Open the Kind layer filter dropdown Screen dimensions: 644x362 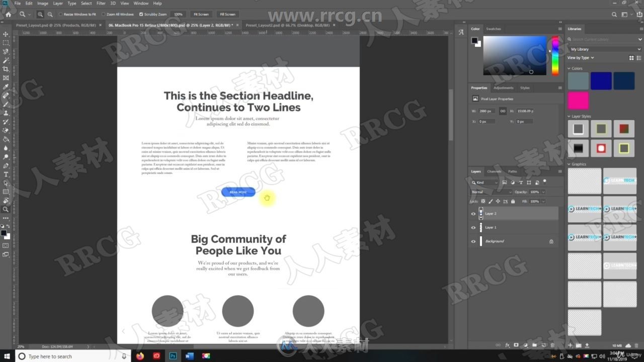[x=484, y=183]
